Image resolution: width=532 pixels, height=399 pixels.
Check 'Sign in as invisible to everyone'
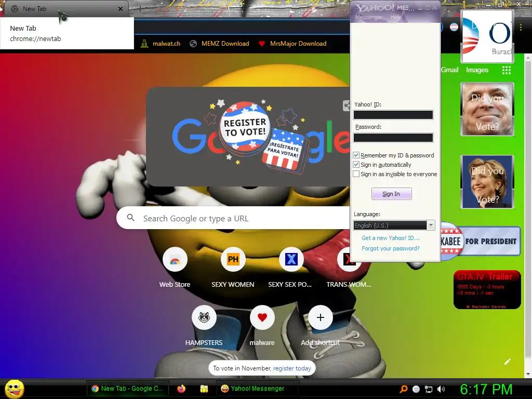[x=356, y=174]
